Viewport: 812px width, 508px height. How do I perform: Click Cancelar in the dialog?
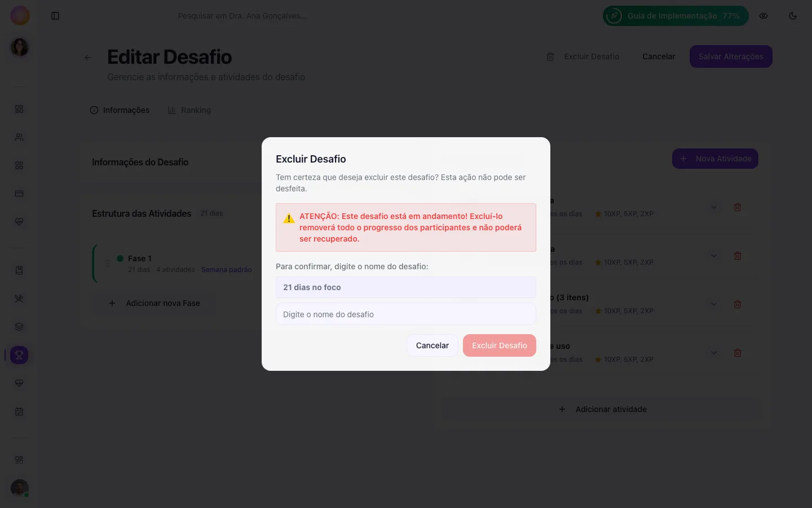point(433,345)
